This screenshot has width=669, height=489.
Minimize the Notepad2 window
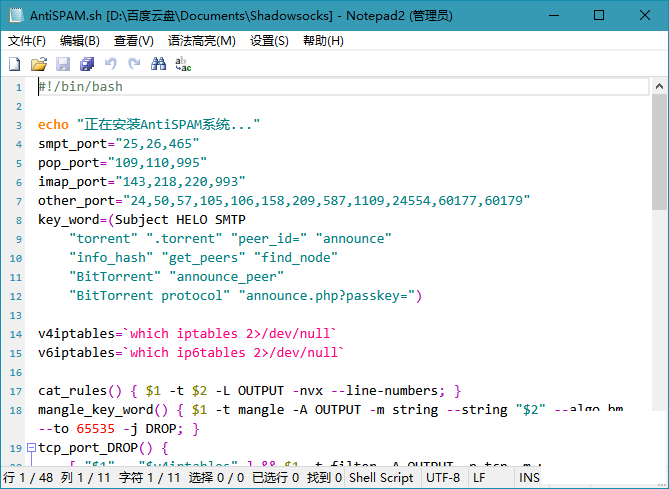(x=554, y=15)
